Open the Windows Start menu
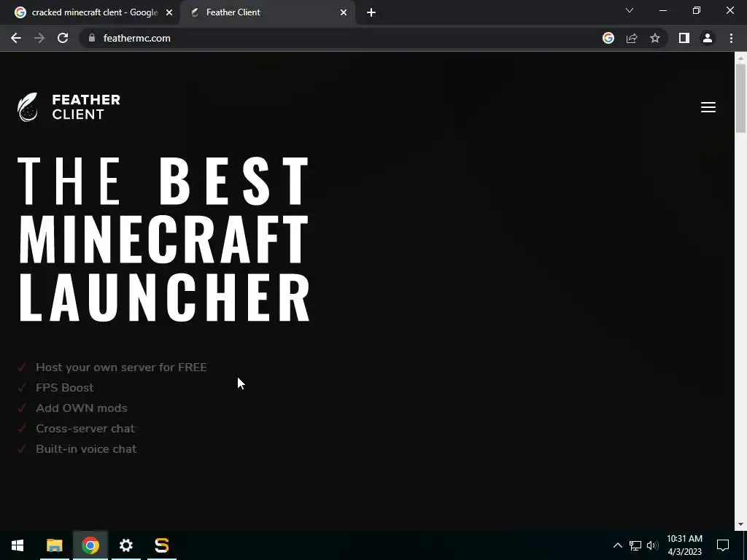Screen dimensions: 747x560 point(18,545)
